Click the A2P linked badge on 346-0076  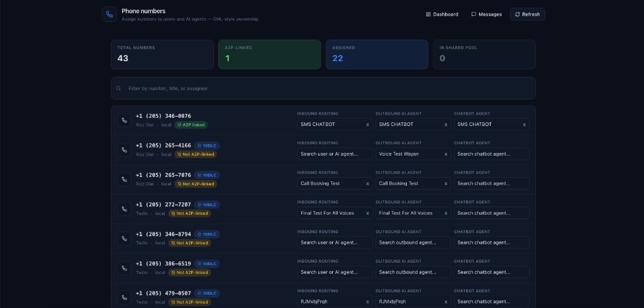tap(191, 125)
